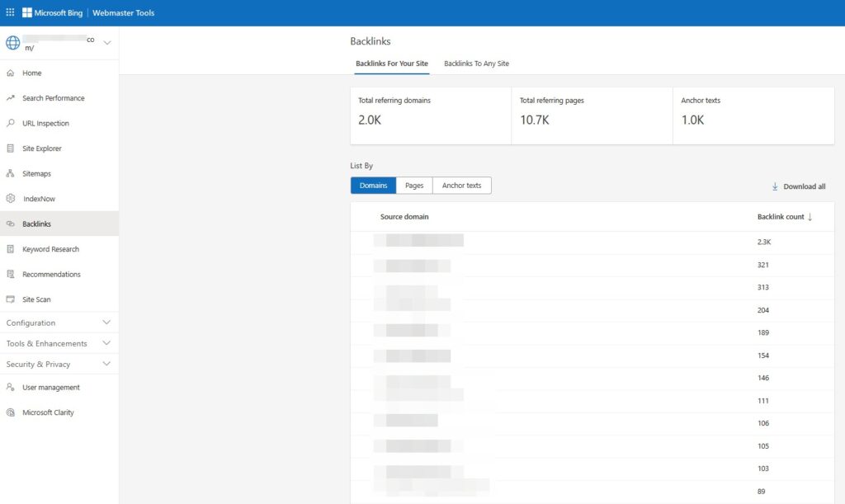
Task: Select the Site Scan icon
Action: [x=11, y=299]
